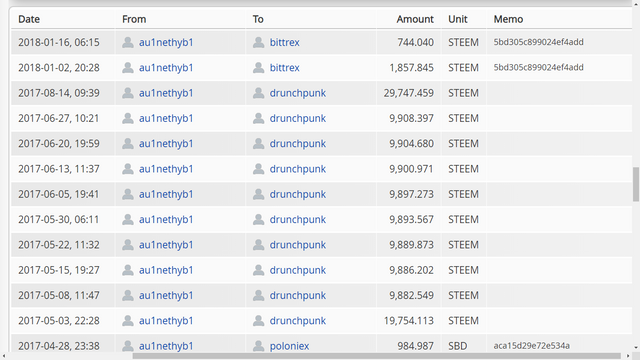Screen dimensions: 640x360
Task: Click recipient avatar icon in 2017-06-13 row
Action: tap(258, 169)
